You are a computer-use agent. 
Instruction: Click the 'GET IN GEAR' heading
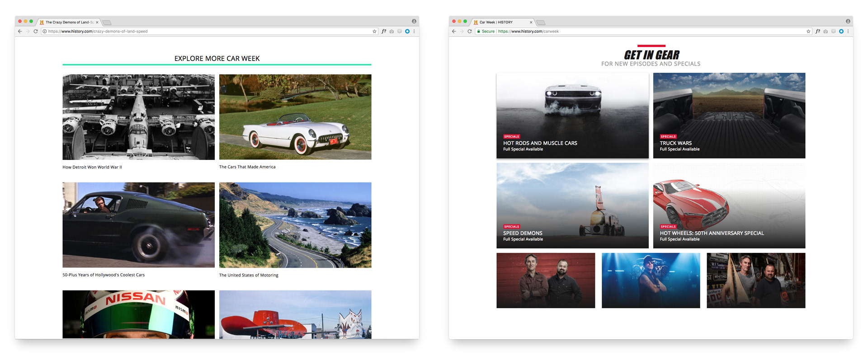(x=651, y=55)
